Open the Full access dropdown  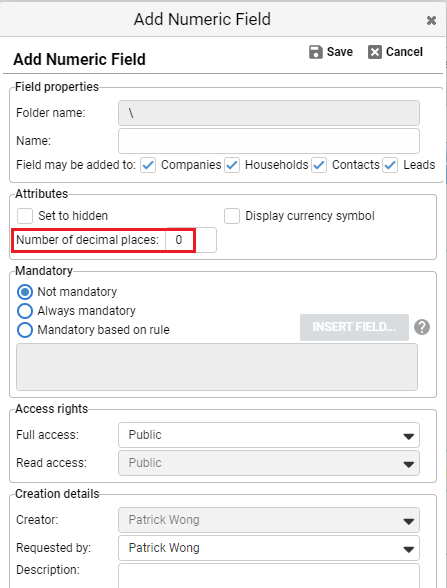point(269,435)
